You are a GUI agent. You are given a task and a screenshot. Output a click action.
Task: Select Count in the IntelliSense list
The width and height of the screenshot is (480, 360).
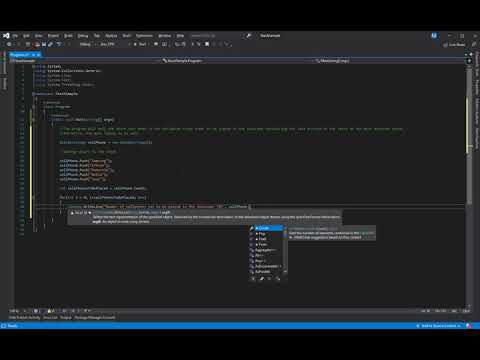[x=266, y=228]
